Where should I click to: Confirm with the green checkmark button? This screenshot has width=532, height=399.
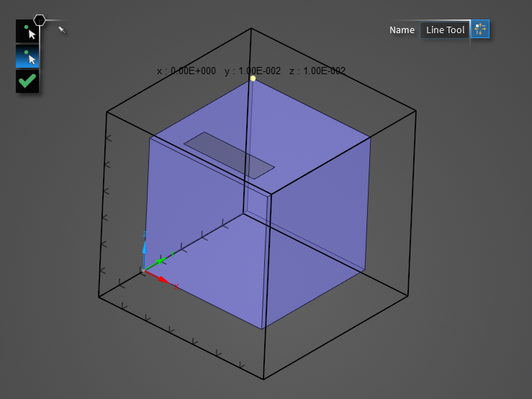click(x=27, y=81)
